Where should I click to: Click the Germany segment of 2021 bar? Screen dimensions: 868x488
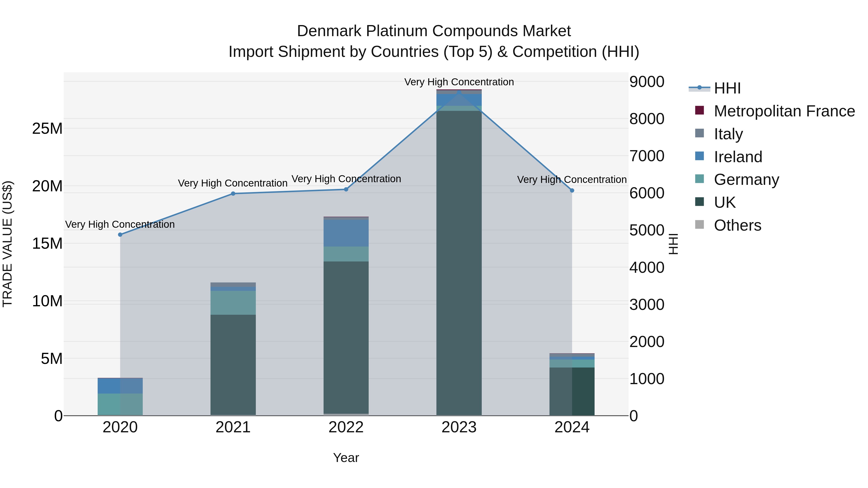point(233,303)
